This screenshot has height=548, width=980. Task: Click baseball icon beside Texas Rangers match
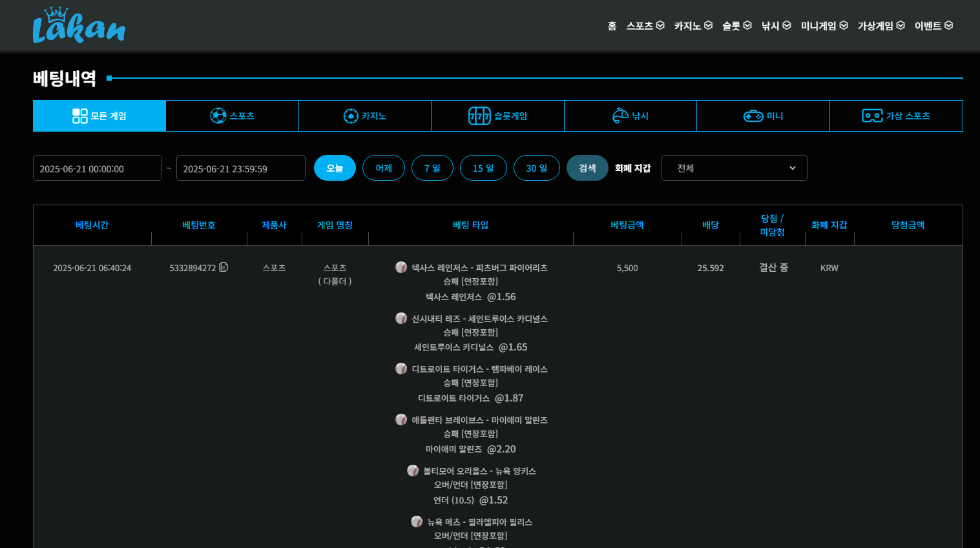coord(401,267)
